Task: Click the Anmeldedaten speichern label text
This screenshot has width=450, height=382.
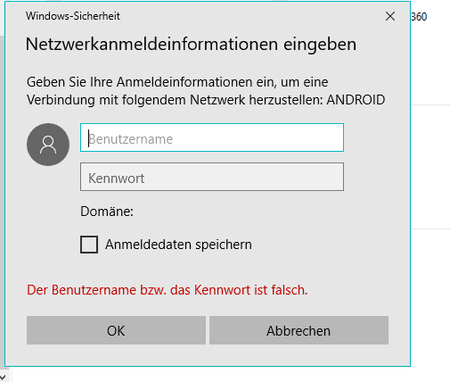Action: tap(179, 244)
